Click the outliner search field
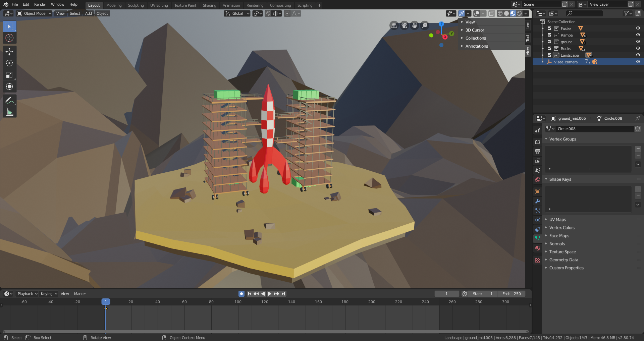The height and width of the screenshot is (341, 644). point(584,13)
